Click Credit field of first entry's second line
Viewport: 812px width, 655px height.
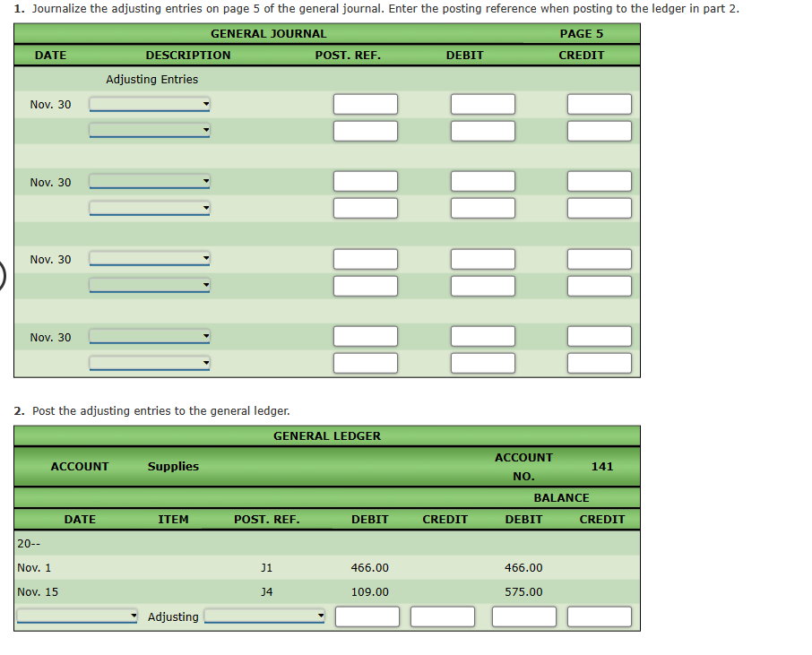(x=600, y=131)
